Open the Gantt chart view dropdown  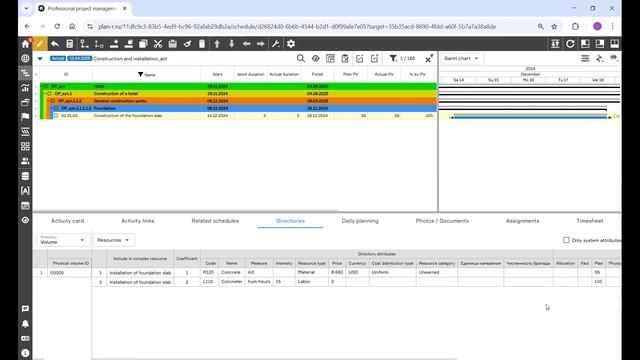pos(461,58)
